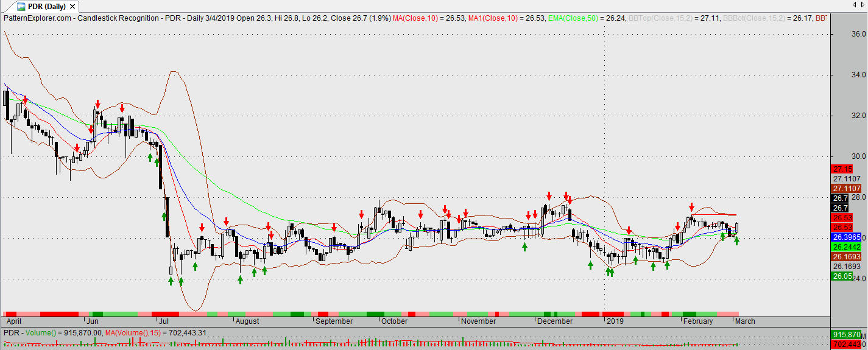
Task: Click the red arrow just after the 2019 marker
Action: click(x=629, y=231)
